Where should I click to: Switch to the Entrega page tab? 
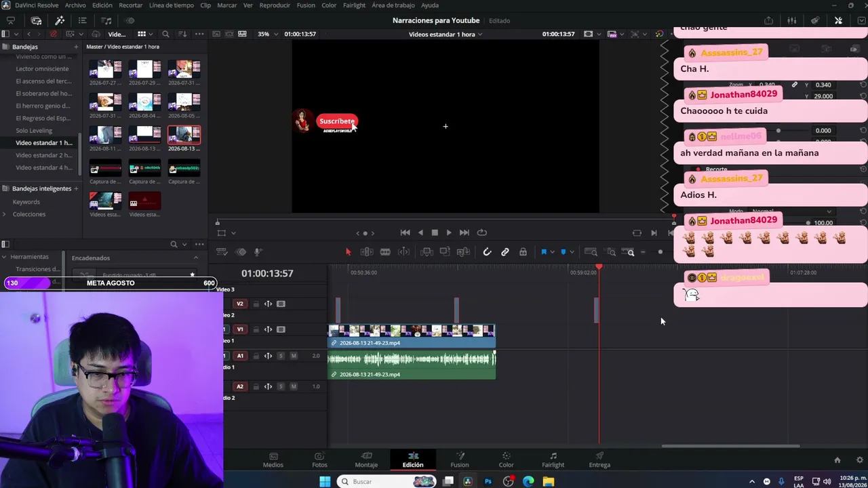coord(599,460)
